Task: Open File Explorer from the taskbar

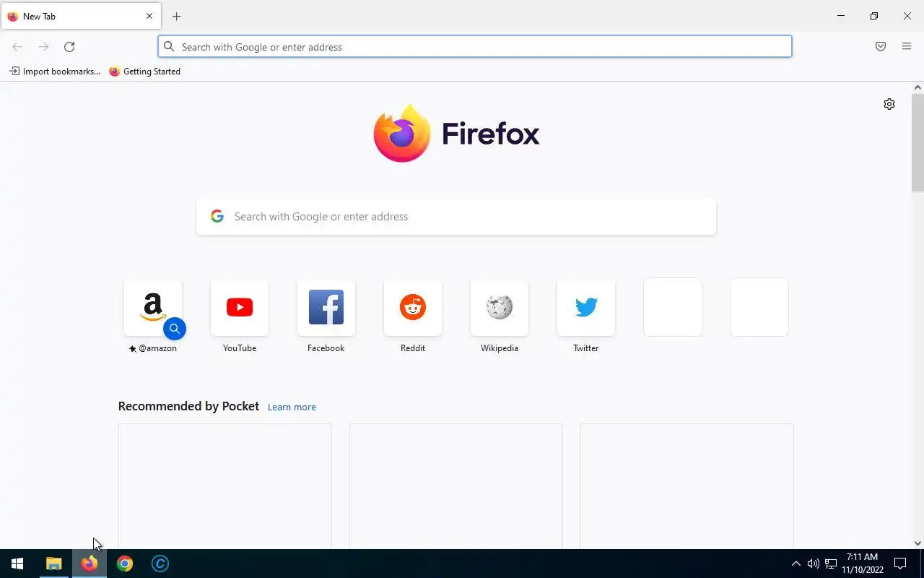Action: tap(54, 564)
